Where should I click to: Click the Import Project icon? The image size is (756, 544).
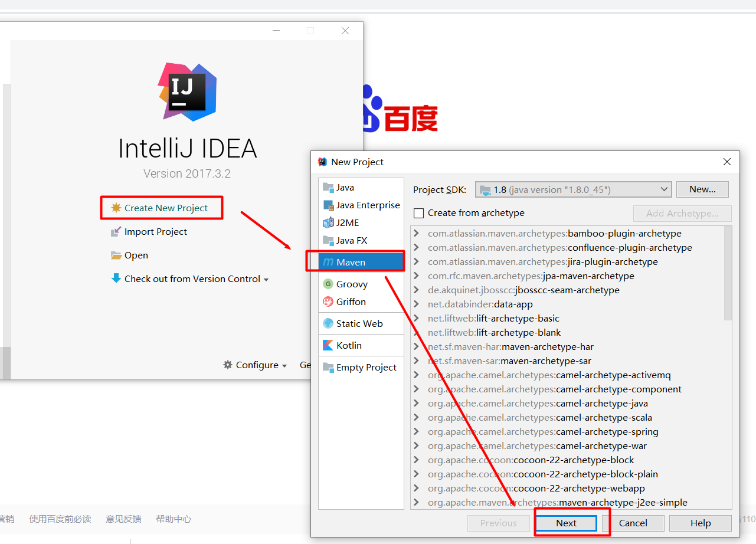click(x=116, y=232)
